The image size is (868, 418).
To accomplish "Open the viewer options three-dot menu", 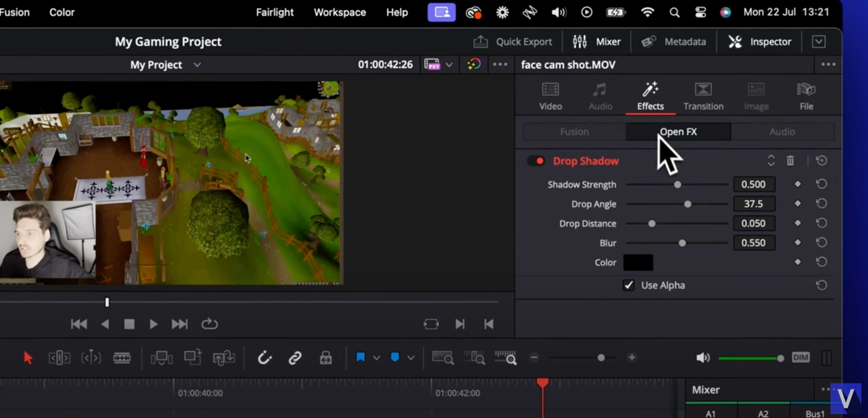I will (x=500, y=64).
